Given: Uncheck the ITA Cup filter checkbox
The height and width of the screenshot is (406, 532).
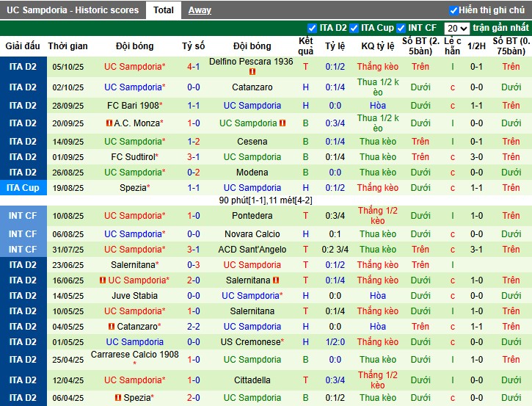Looking at the screenshot, I should [x=354, y=28].
